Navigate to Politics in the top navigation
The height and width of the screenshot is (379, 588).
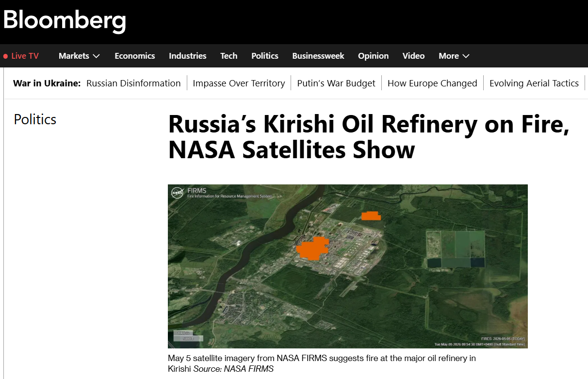pos(265,56)
